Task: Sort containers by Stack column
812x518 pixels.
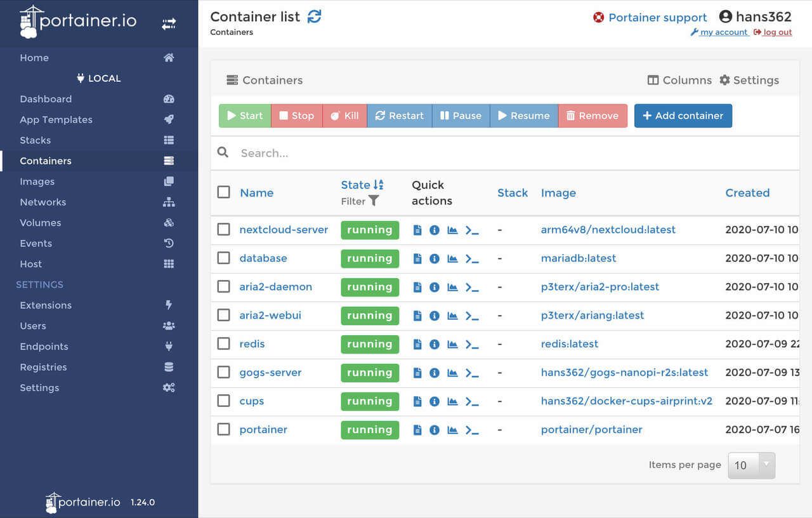Action: 513,193
